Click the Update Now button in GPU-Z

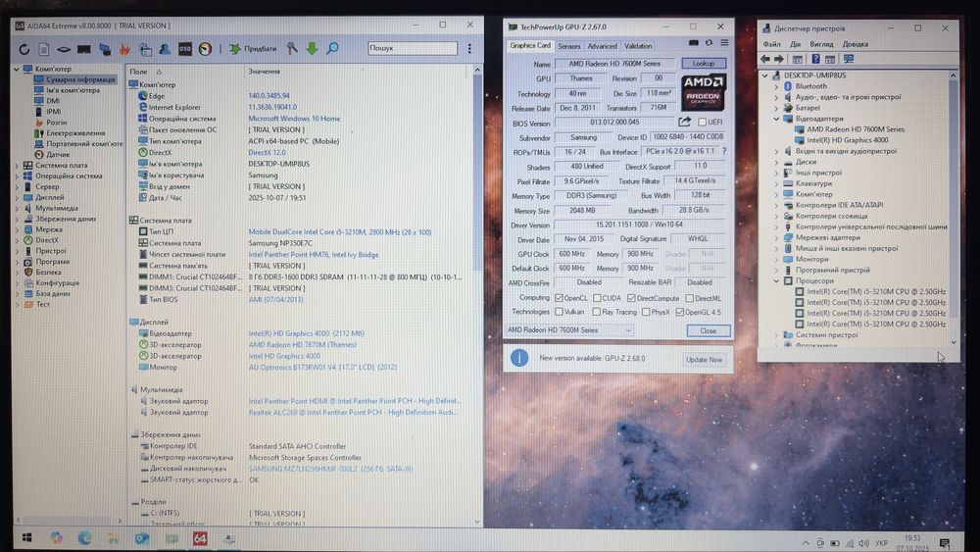tap(704, 360)
